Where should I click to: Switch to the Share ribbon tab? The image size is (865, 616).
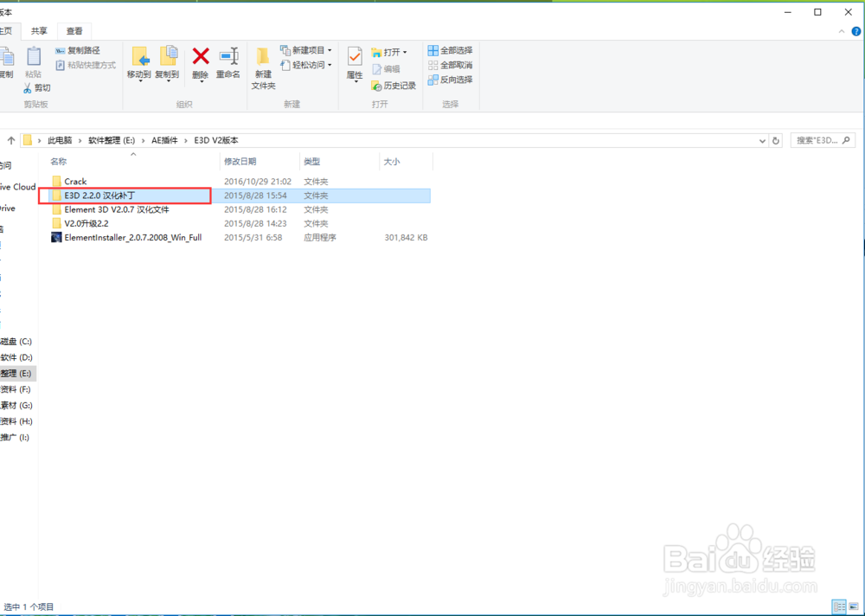(x=39, y=31)
